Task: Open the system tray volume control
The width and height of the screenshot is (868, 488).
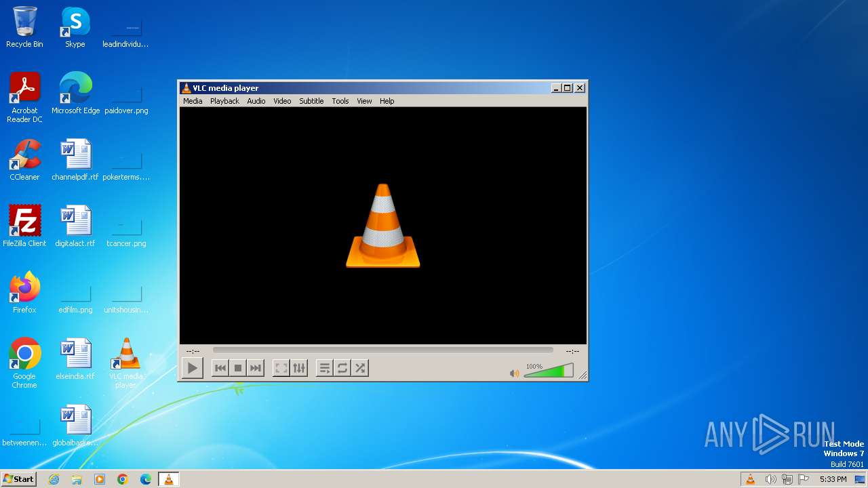Action: 770,479
